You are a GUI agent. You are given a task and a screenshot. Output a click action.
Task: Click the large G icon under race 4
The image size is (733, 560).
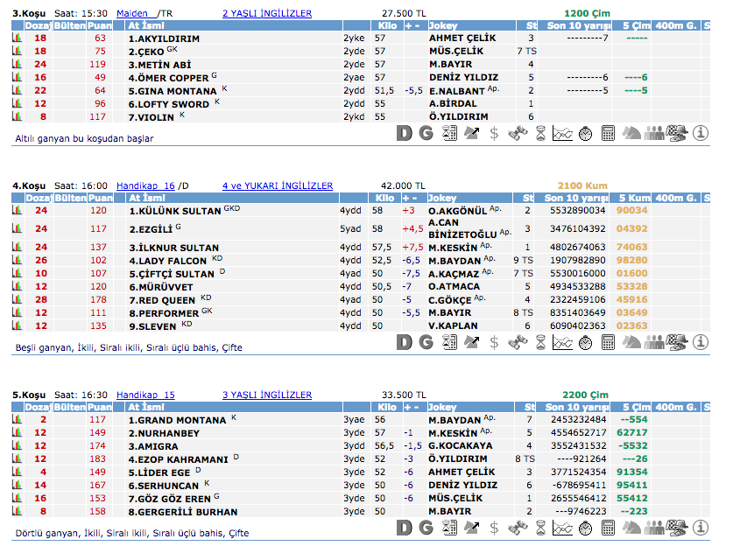[x=426, y=342]
